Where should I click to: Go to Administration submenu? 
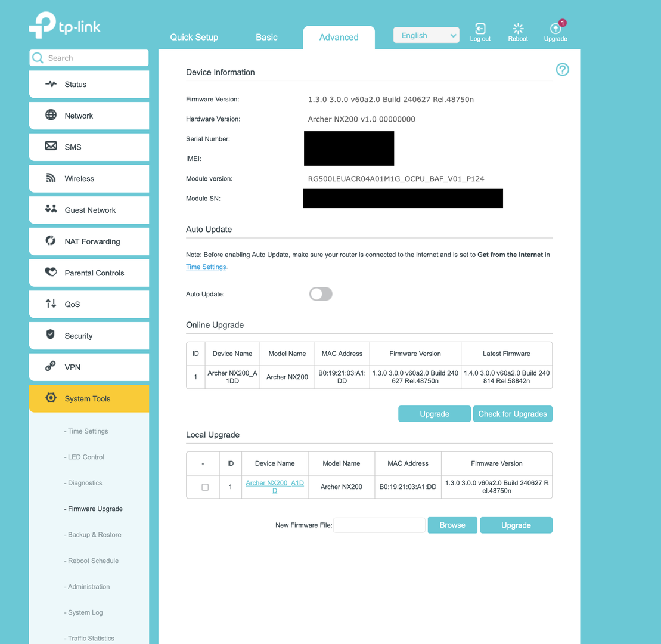coord(87,587)
